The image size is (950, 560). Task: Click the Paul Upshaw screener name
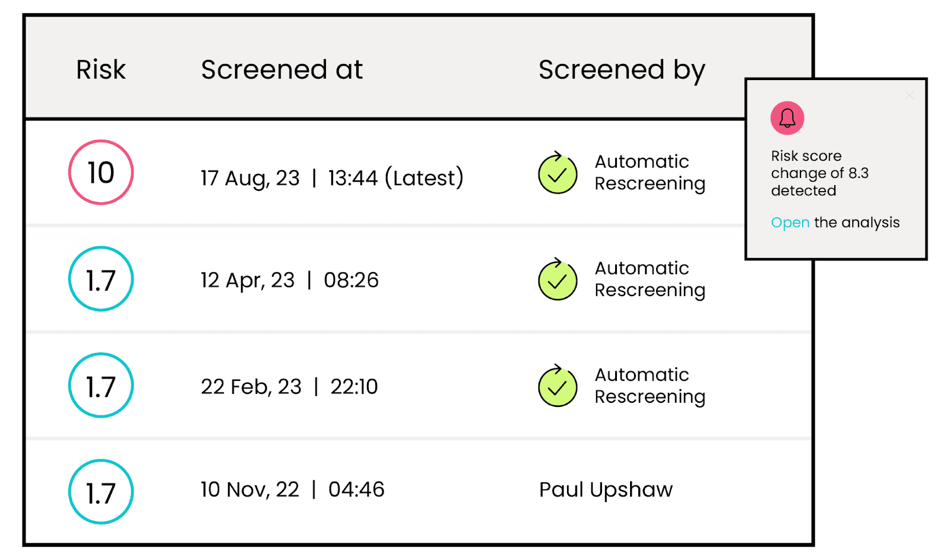(x=606, y=489)
